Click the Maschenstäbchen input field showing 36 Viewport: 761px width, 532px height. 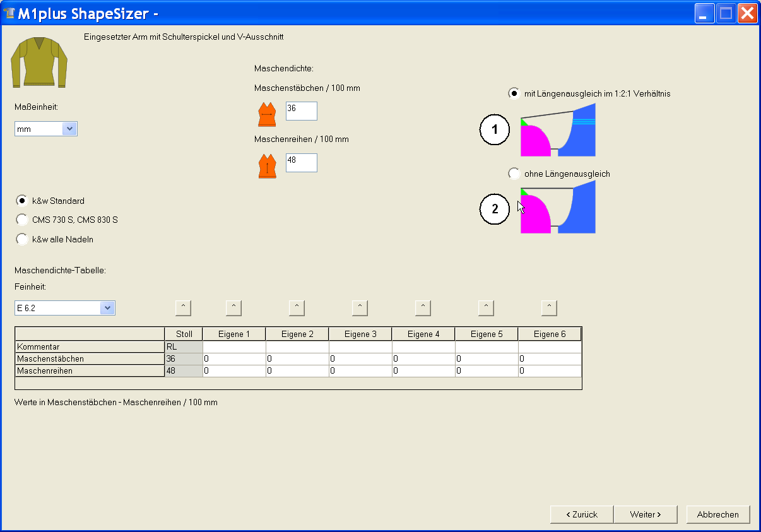(301, 110)
